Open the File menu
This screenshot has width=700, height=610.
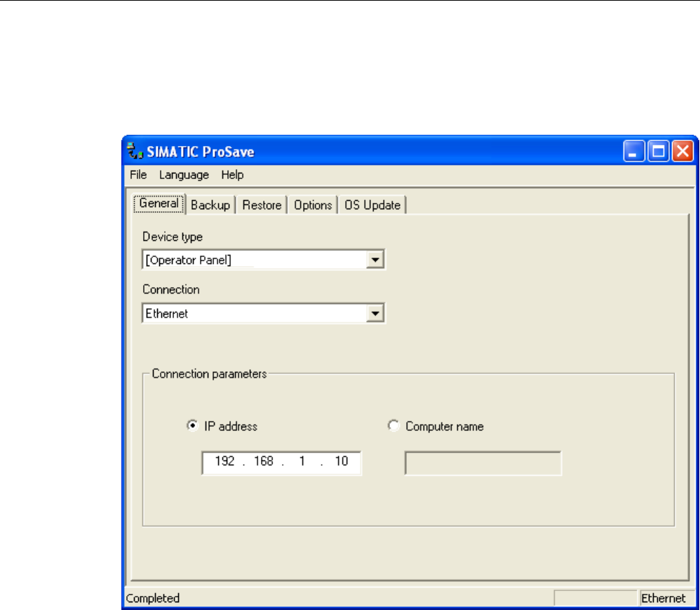pyautogui.click(x=138, y=175)
